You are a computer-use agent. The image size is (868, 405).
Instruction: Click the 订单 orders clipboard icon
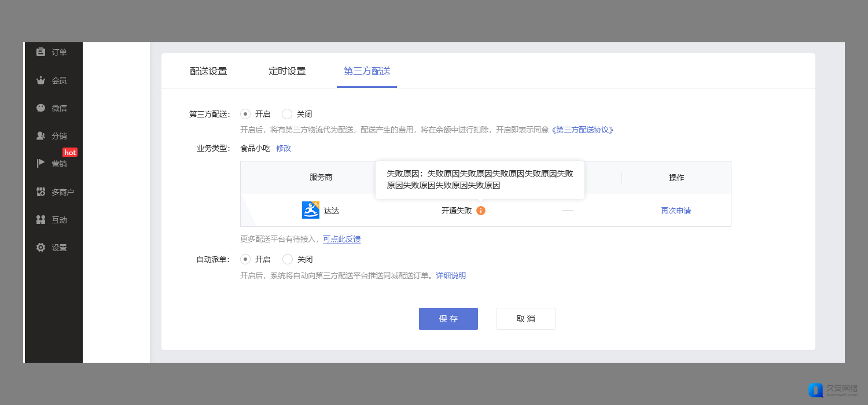41,52
